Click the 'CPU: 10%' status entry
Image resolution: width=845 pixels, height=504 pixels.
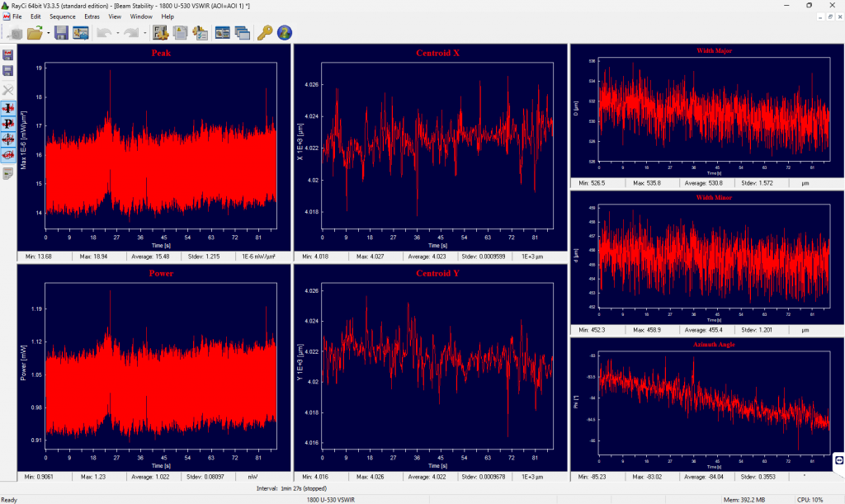pos(810,500)
